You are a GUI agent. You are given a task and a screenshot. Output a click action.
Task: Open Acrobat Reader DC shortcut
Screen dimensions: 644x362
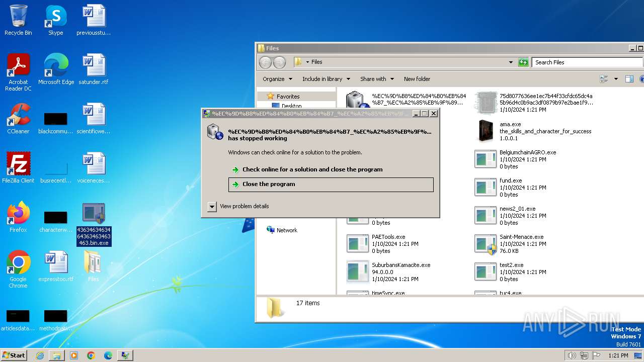[18, 72]
